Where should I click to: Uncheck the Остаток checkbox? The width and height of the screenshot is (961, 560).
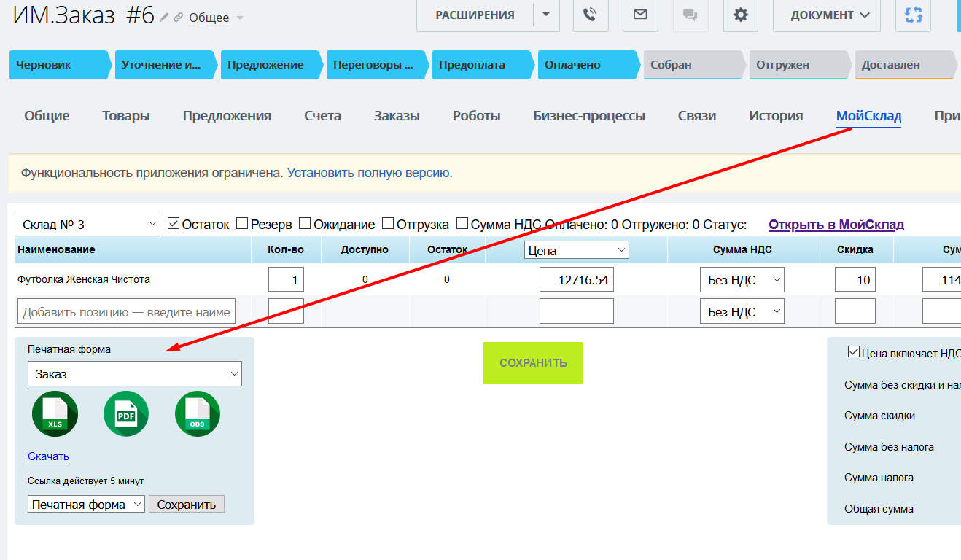174,224
